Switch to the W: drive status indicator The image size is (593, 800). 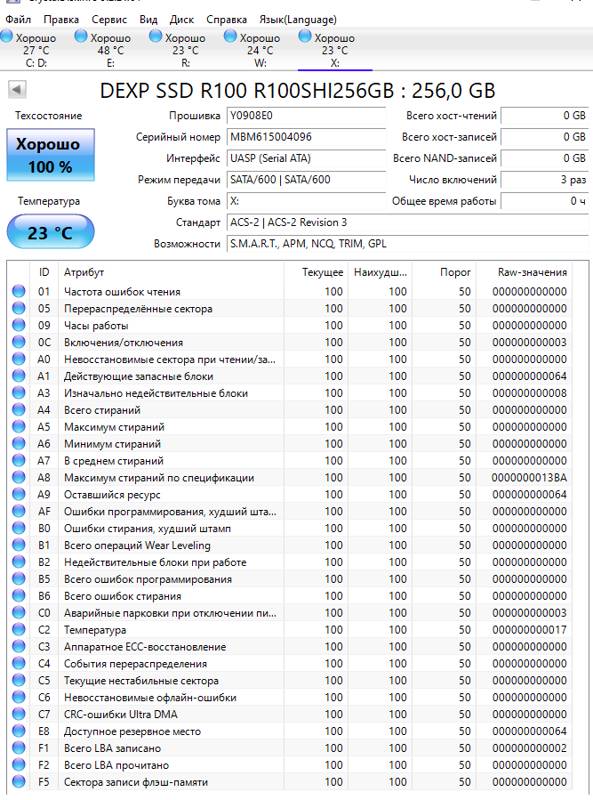[x=252, y=49]
